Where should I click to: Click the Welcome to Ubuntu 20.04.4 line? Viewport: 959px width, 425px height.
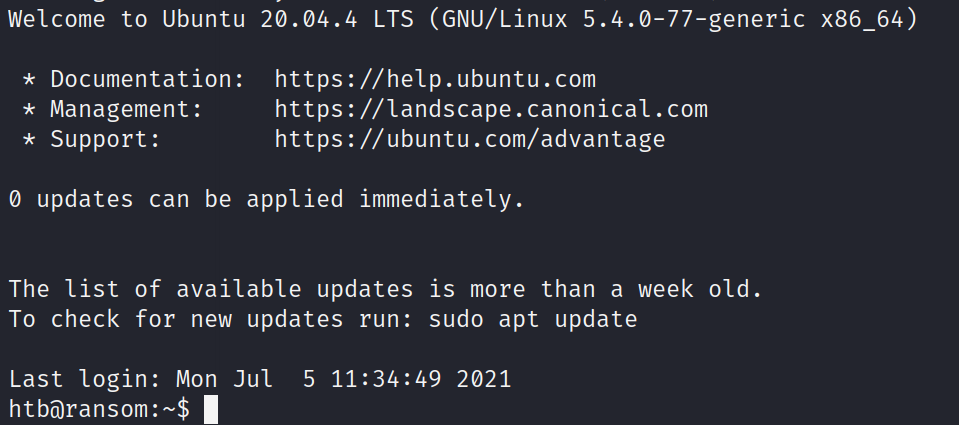click(x=463, y=20)
